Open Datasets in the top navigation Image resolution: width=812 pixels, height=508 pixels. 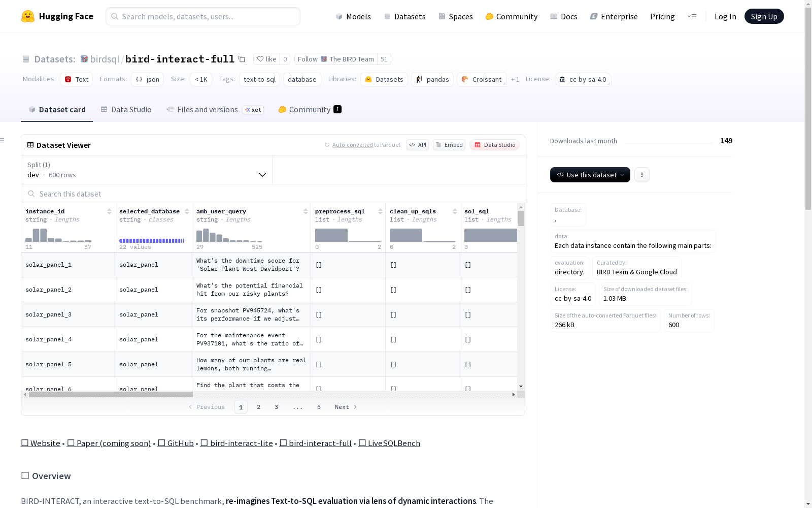(x=405, y=16)
